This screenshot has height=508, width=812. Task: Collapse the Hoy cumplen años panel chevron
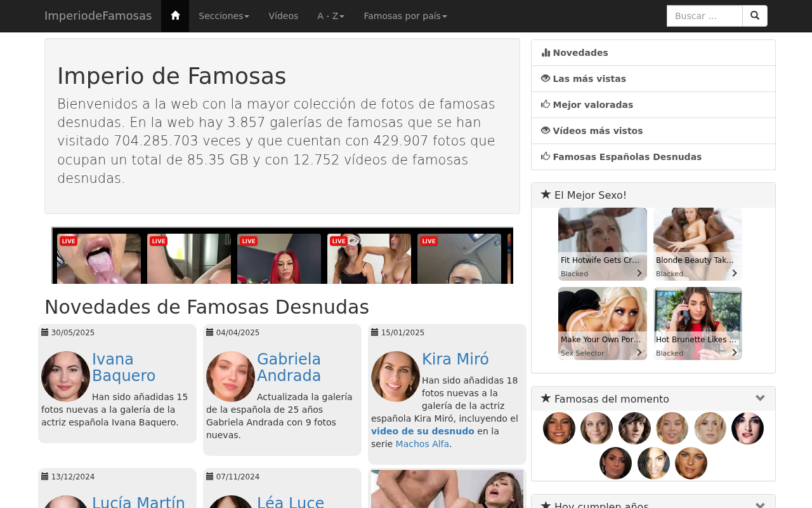point(760,505)
